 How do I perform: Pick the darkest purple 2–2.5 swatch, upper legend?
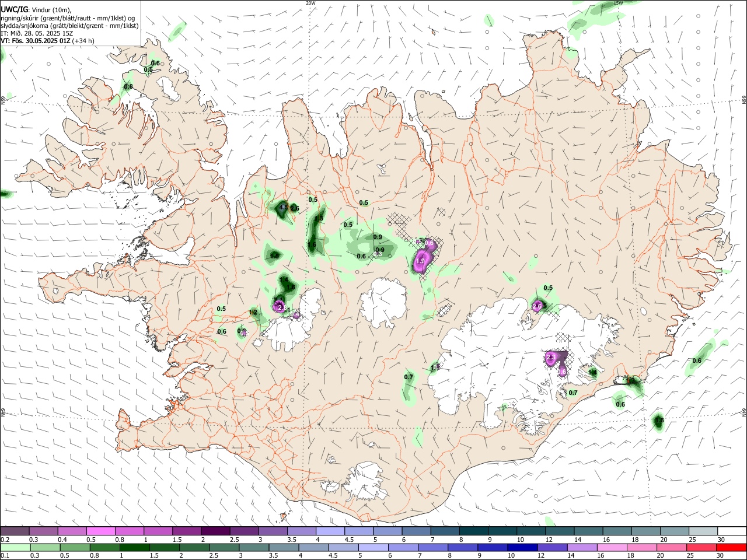coord(215,531)
